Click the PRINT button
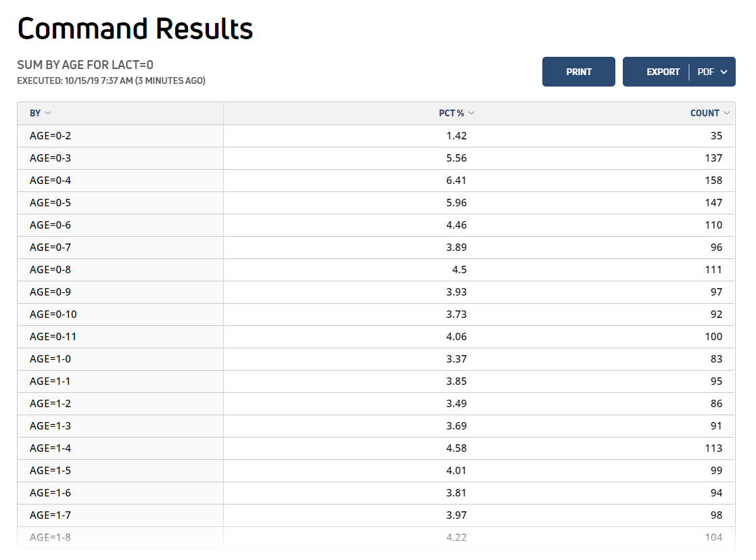 [578, 72]
